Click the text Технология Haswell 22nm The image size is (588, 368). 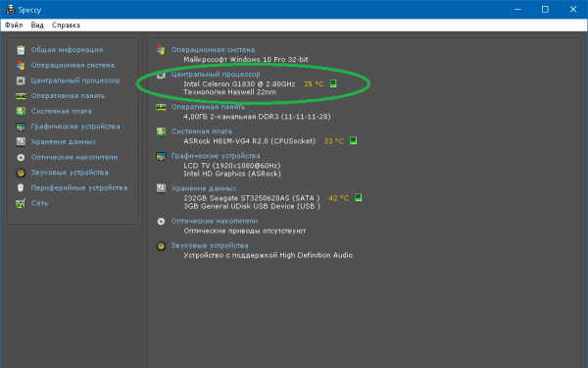tap(229, 92)
